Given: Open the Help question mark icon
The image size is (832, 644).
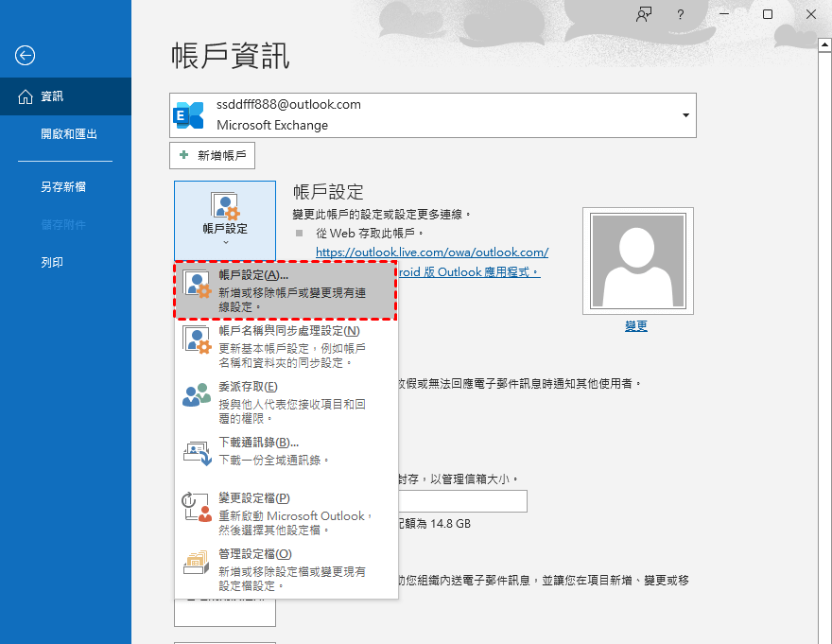Looking at the screenshot, I should [680, 15].
